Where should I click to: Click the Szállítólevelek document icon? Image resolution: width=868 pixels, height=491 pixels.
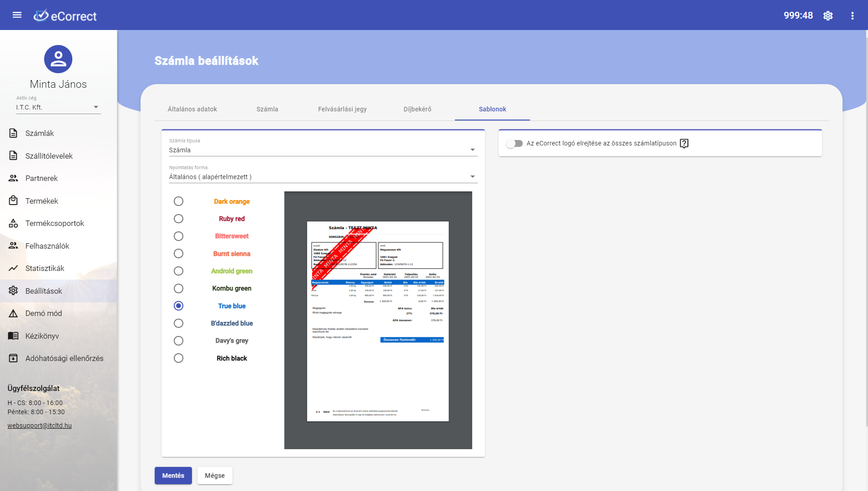13,156
